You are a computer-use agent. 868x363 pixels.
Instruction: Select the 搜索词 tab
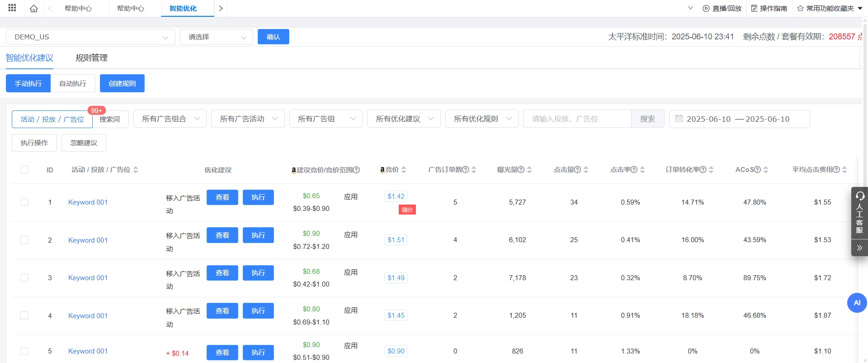coord(110,119)
